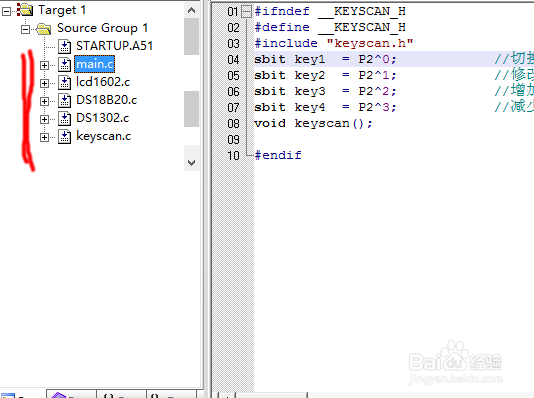Select DS1302.c in the project tree

103,118
